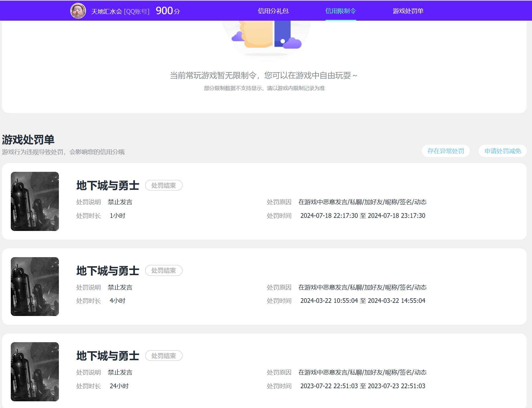Open game thumbnail of the 1小时 penalty

coord(35,201)
